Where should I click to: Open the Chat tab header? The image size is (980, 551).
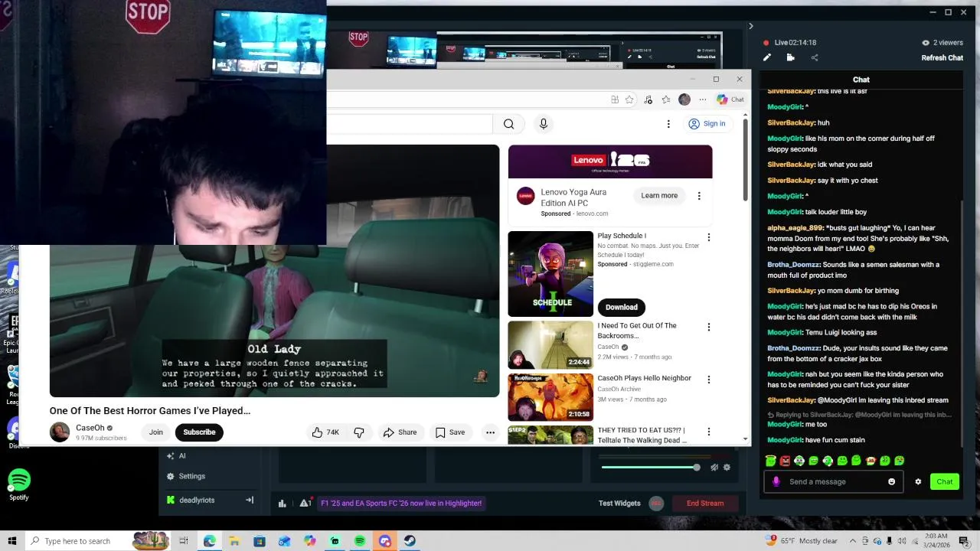tap(861, 80)
